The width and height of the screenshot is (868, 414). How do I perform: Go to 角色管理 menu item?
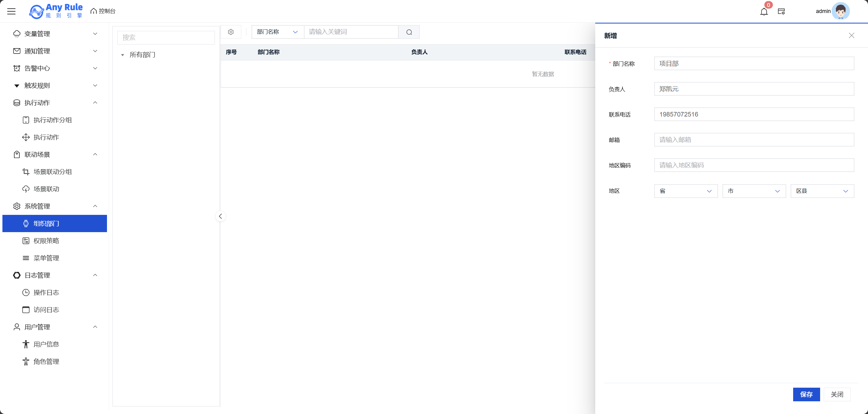(x=46, y=361)
